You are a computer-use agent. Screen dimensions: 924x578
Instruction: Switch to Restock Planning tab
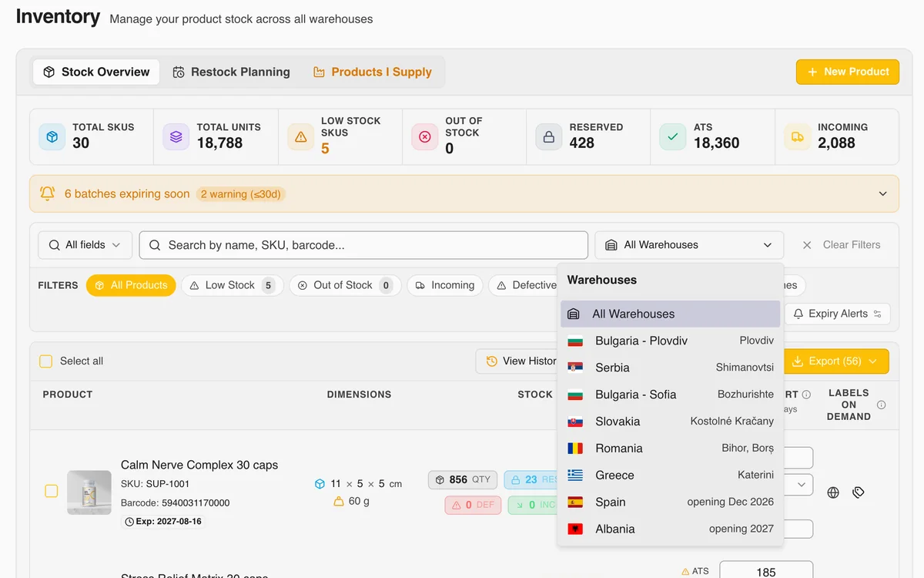tap(231, 72)
